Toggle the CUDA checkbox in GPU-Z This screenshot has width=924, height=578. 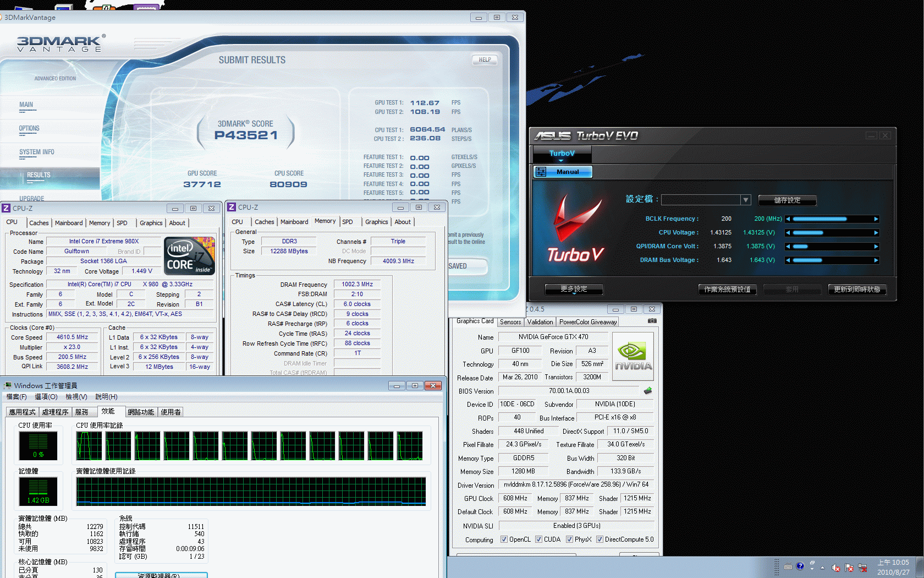click(x=538, y=539)
